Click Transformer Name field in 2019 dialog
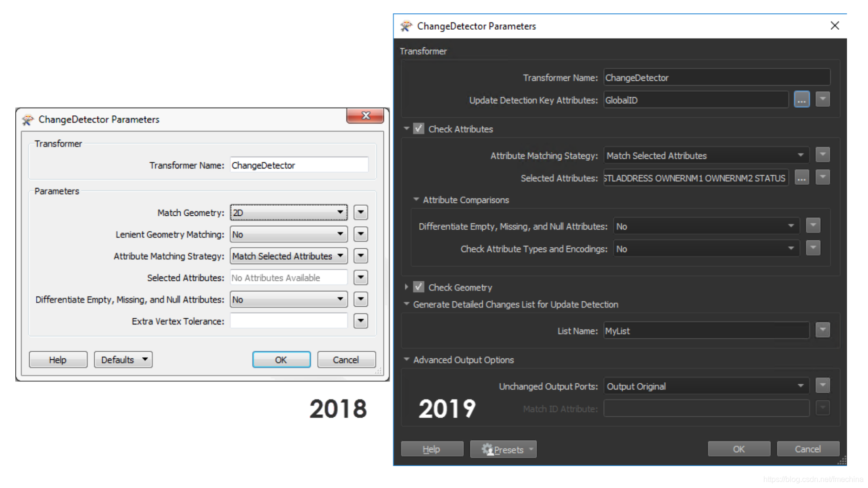This screenshot has height=488, width=868. 717,78
